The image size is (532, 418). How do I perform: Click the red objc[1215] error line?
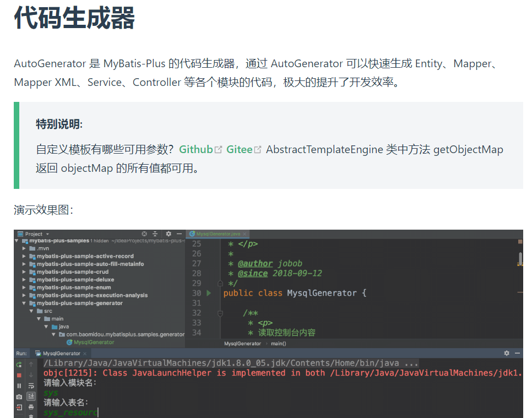pos(283,373)
